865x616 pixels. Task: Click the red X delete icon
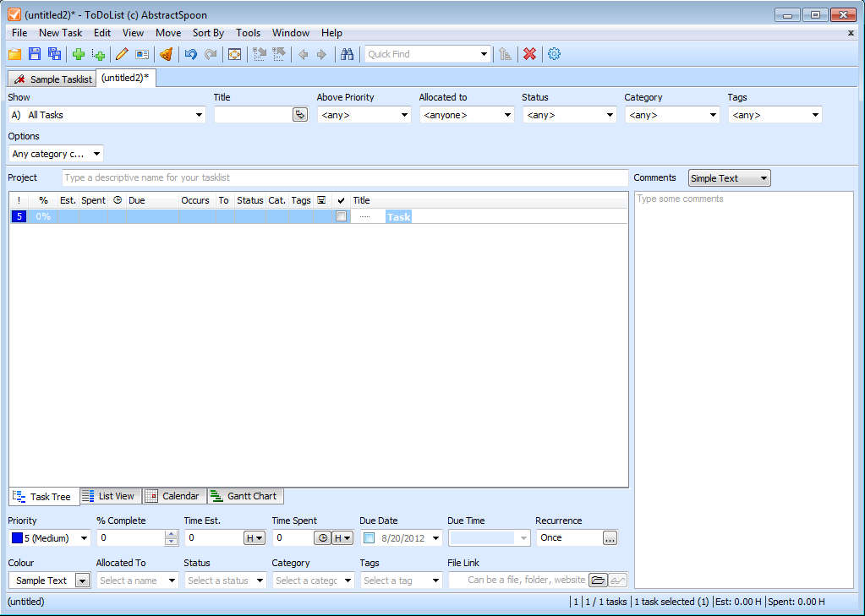529,54
